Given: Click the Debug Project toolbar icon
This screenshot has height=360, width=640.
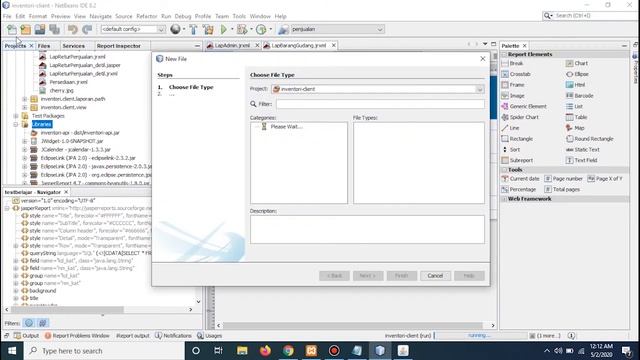Looking at the screenshot, I should pos(242,29).
